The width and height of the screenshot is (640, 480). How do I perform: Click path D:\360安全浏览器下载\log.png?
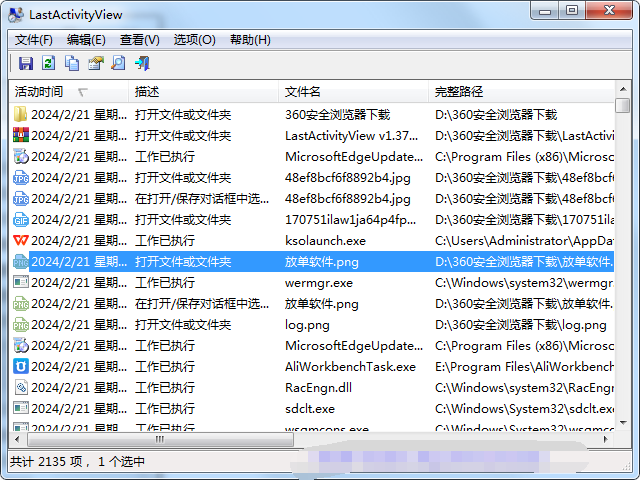click(x=520, y=325)
